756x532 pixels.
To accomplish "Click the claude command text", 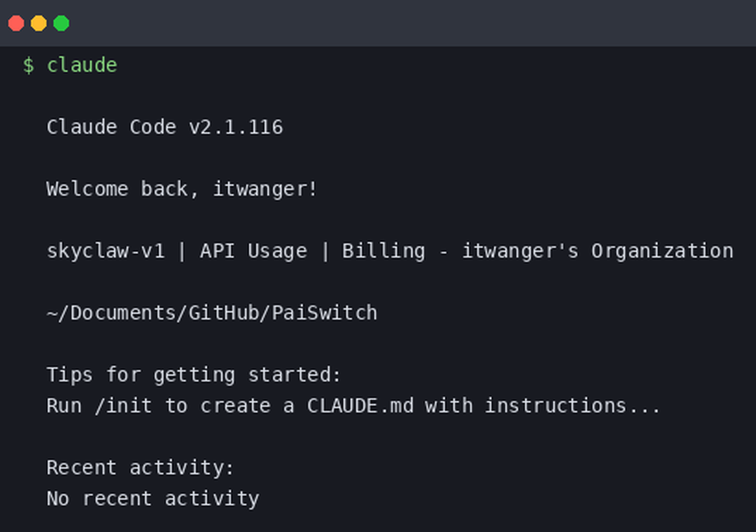I will pyautogui.click(x=82, y=65).
